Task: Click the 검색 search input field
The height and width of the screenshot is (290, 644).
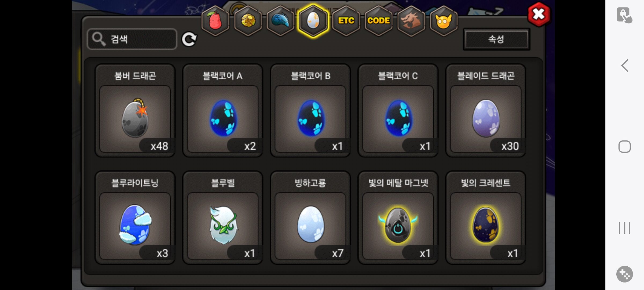Action: [132, 39]
